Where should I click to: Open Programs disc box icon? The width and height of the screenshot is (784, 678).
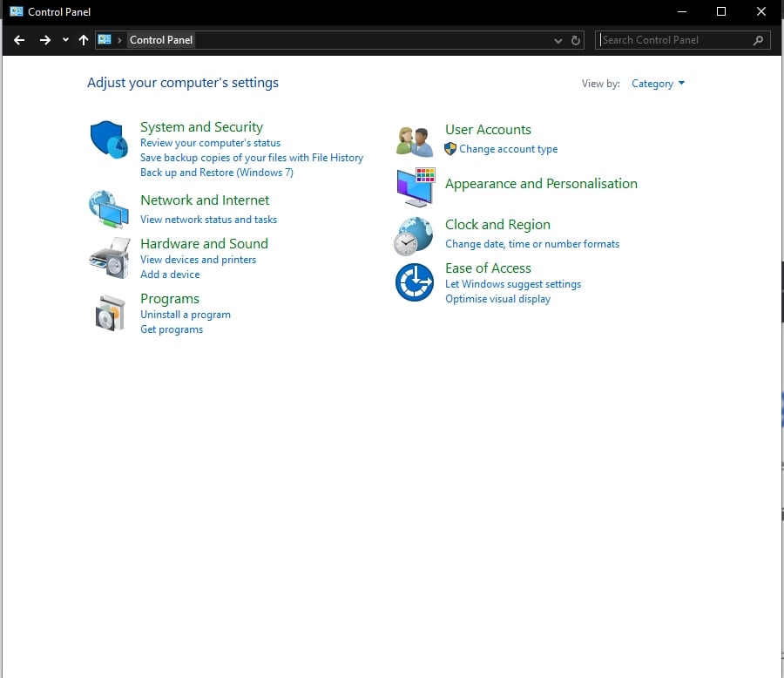point(110,313)
